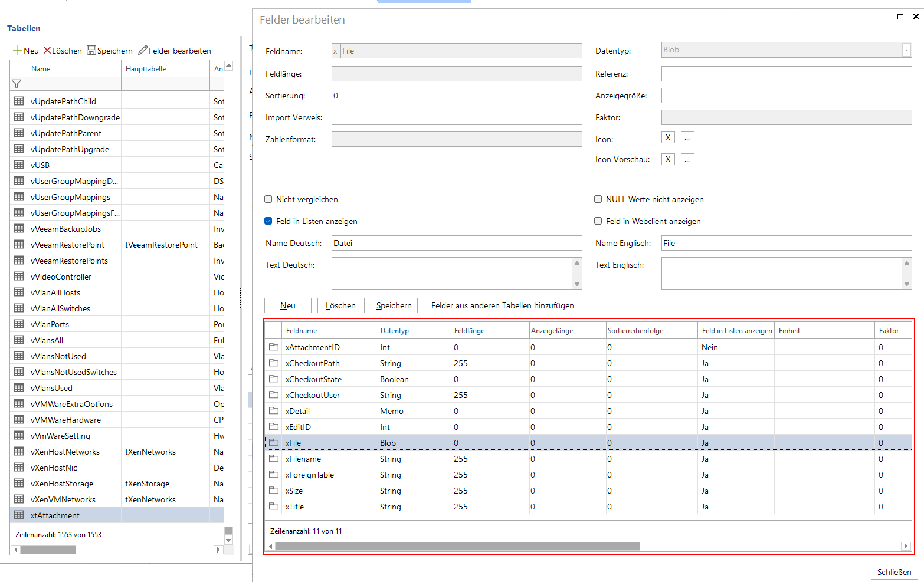Click folder icon beside xTitle
This screenshot has width=924, height=582.
tap(274, 507)
